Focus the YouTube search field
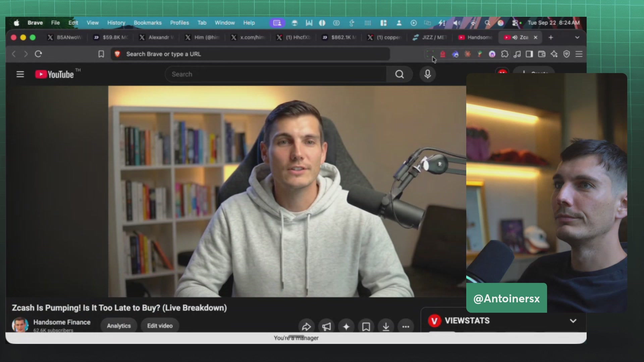The image size is (644, 362). coord(276,74)
